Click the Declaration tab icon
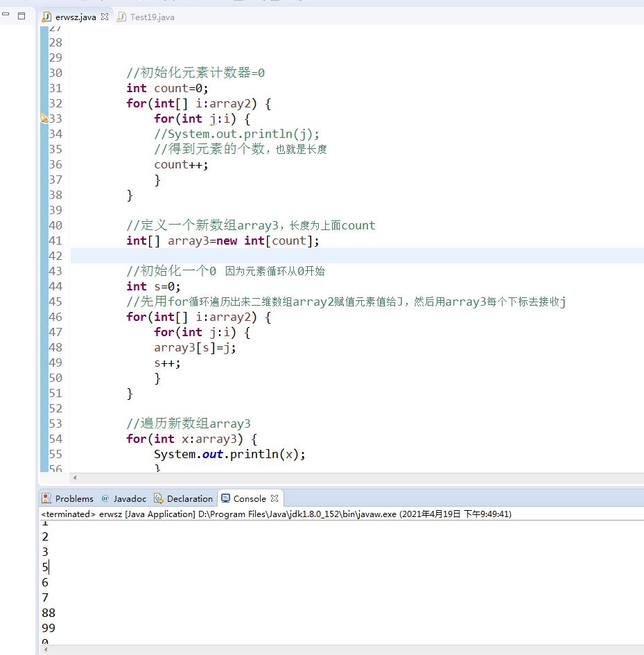This screenshot has height=655, width=644. pos(158,498)
